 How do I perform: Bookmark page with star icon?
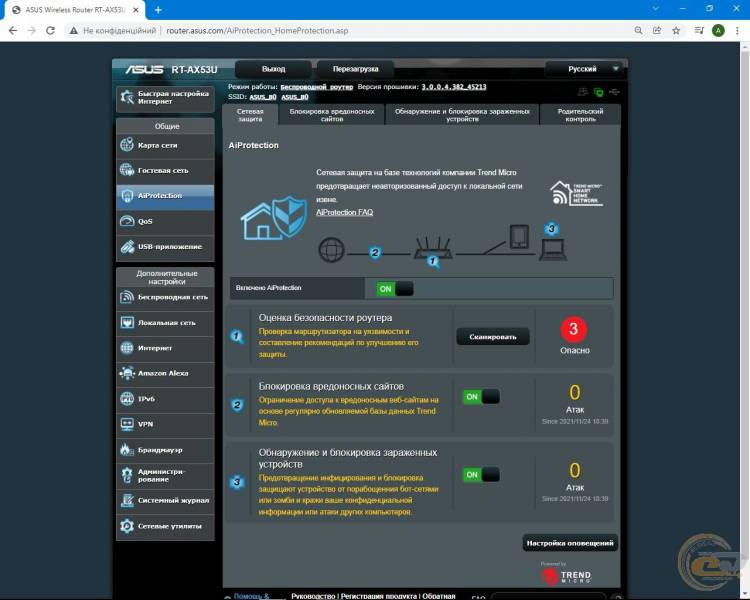pos(676,31)
